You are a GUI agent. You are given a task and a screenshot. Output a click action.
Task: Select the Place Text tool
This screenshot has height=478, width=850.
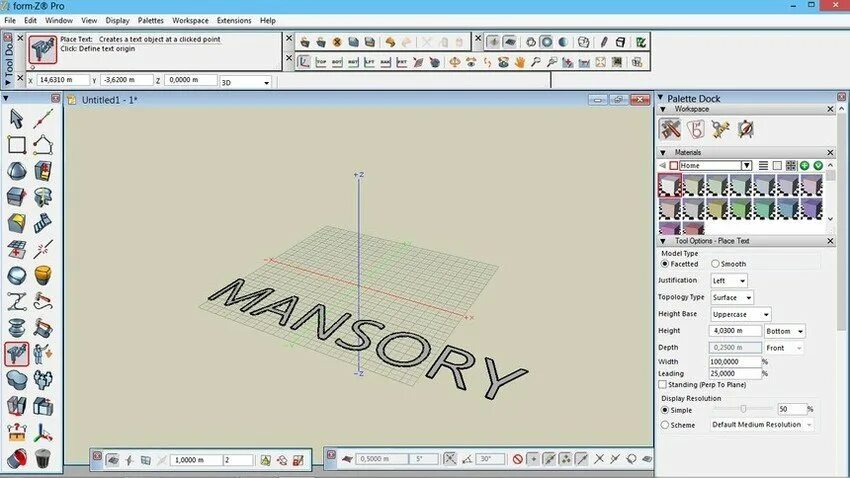(16, 353)
